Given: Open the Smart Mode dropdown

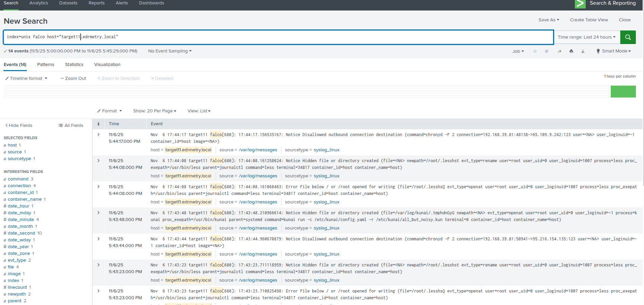Looking at the screenshot, I should pos(613,51).
